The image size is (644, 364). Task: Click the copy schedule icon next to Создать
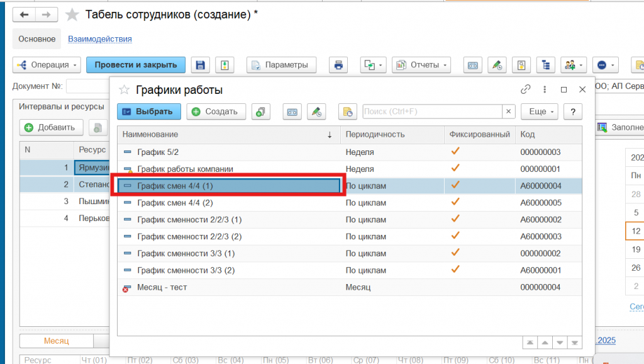(x=261, y=111)
